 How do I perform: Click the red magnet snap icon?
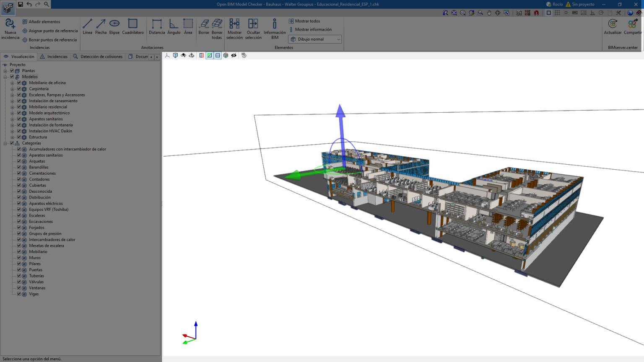click(536, 13)
